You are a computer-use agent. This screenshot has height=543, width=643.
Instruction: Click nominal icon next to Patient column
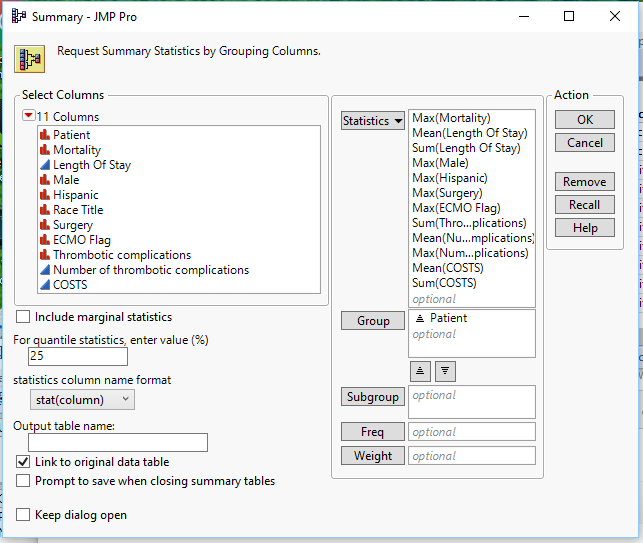coord(45,135)
